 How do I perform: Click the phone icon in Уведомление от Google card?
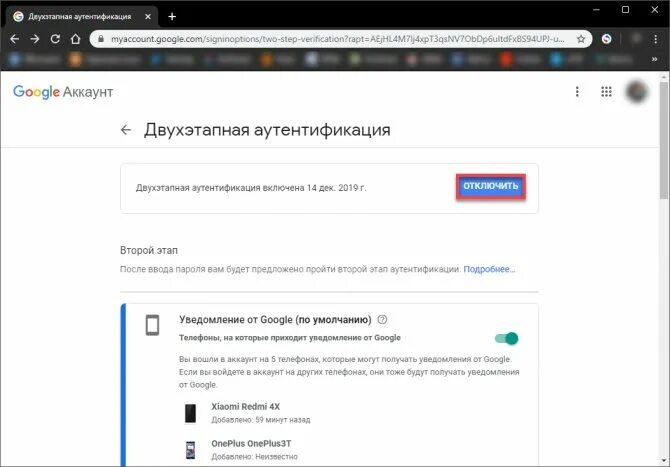pyautogui.click(x=153, y=325)
